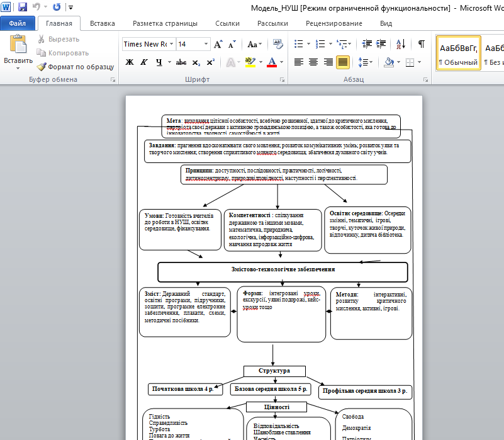Decrease font size with shrink font icon
Screen dimensions: 504x440
(x=232, y=44)
